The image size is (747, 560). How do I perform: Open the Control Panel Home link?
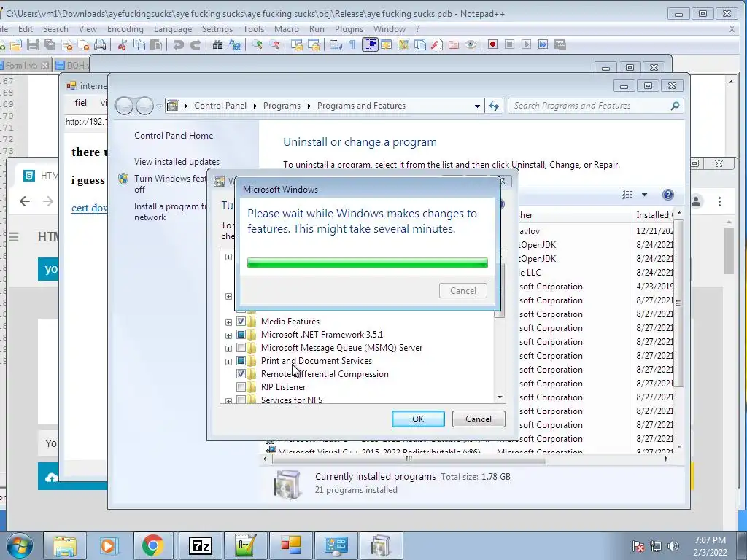tap(174, 136)
